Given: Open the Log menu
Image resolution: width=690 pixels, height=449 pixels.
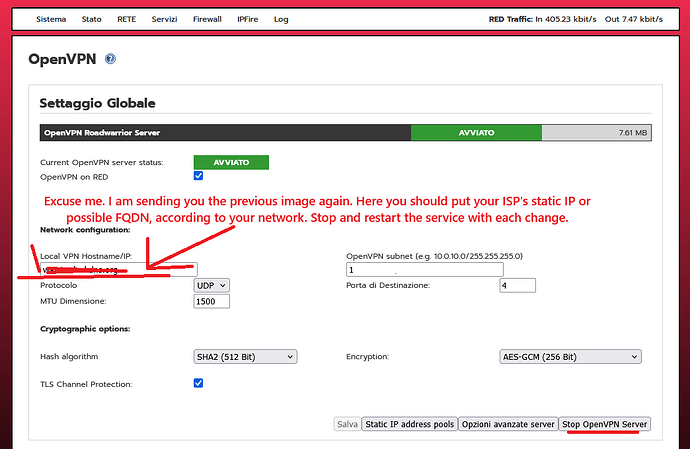Looking at the screenshot, I should (281, 19).
